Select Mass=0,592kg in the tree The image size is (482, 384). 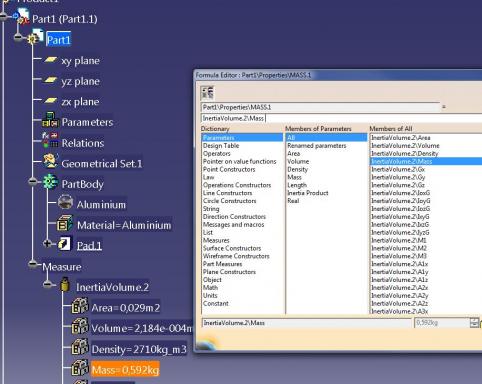pos(125,370)
